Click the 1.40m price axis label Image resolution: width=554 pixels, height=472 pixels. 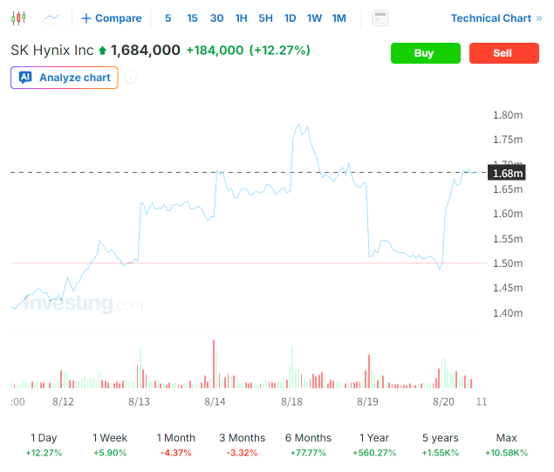pos(508,313)
